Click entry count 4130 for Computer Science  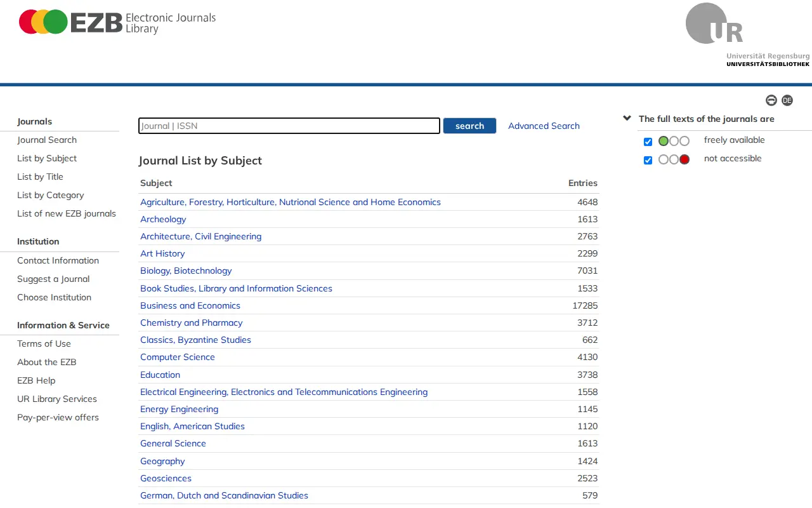click(587, 357)
